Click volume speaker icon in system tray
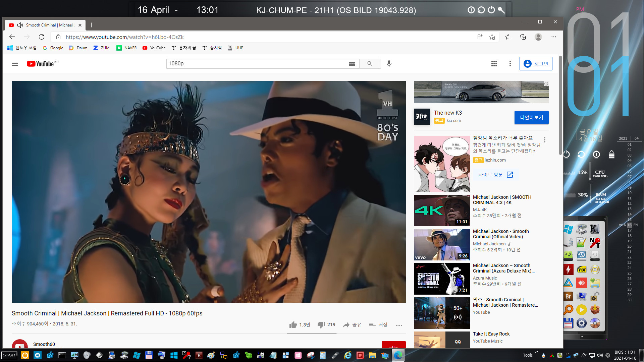The image size is (644, 362). tap(600, 355)
